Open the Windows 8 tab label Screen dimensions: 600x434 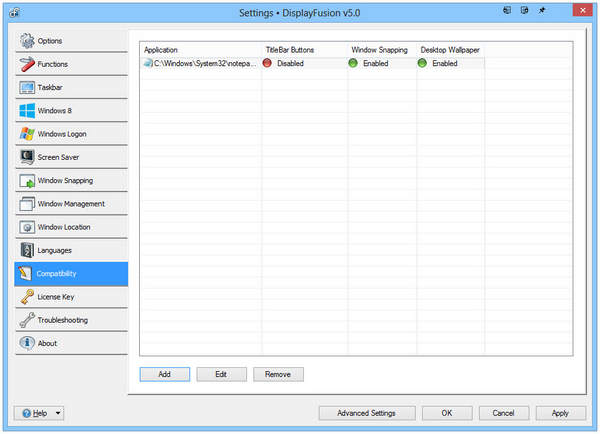tap(55, 111)
